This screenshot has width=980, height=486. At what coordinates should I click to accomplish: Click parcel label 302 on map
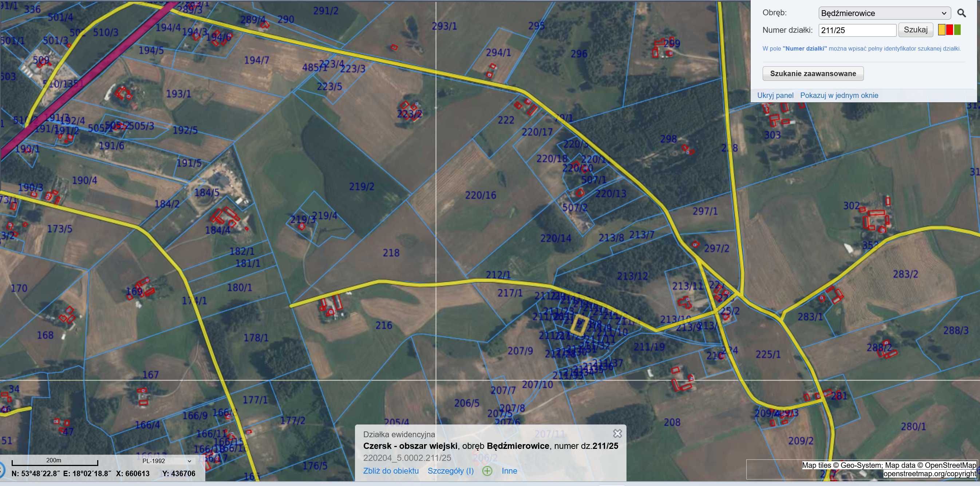coord(851,206)
